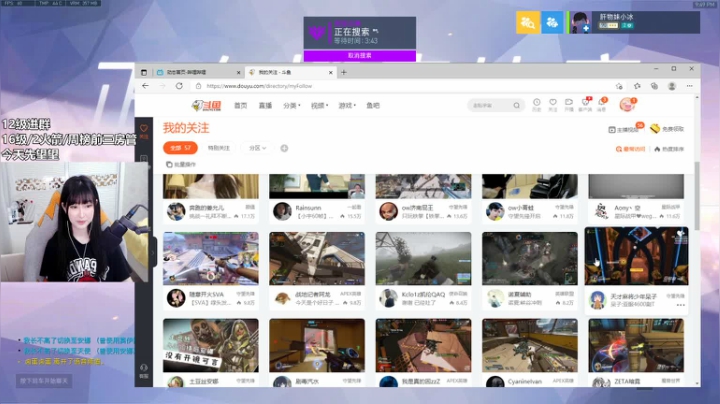Open the ow小哥蛙 streamer card
Screen dimensions: 720x404
[x=530, y=199]
